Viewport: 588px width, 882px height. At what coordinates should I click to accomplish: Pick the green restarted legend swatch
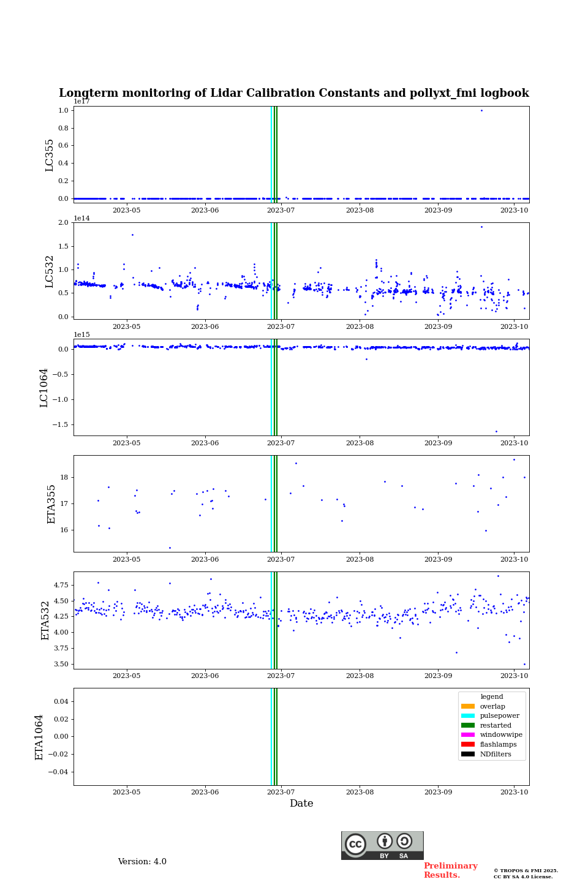[x=468, y=725]
